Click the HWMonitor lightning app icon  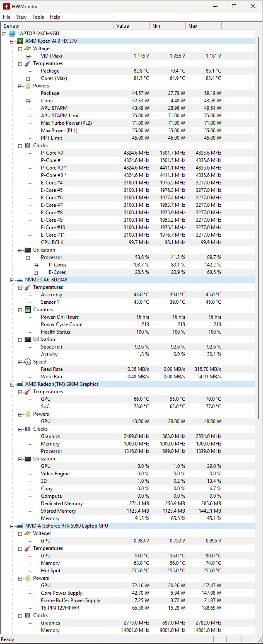(x=6, y=6)
